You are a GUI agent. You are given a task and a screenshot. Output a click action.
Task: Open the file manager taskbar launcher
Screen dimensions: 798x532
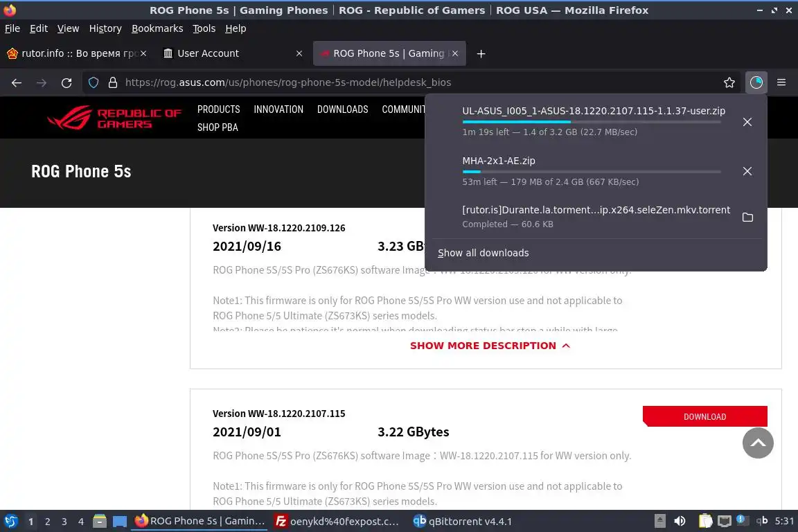(100, 522)
